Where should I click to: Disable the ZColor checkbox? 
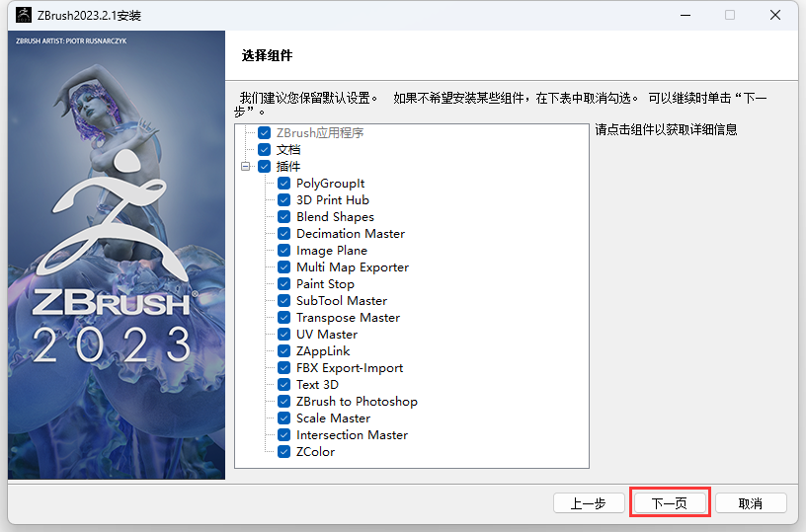tap(283, 451)
